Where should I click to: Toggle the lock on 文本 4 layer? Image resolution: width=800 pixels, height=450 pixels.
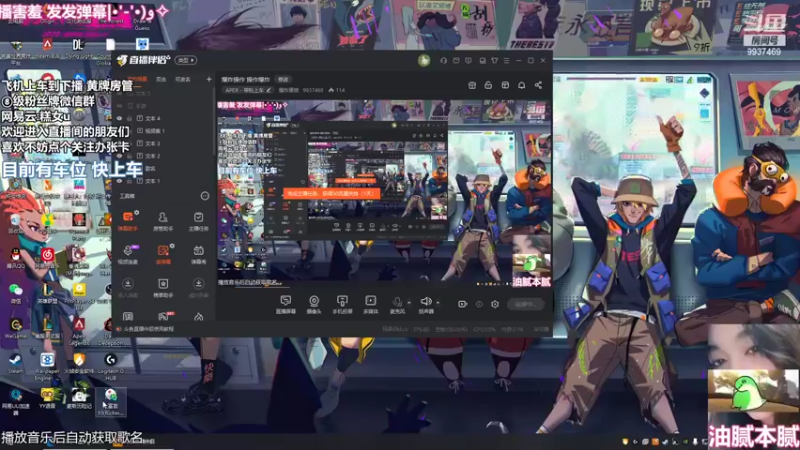click(130, 118)
